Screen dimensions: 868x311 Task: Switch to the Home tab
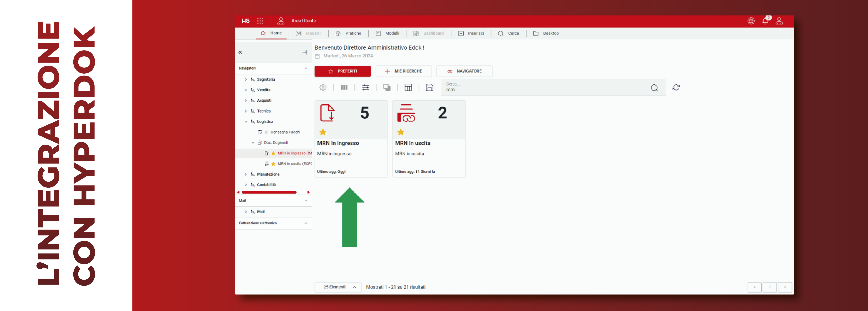point(271,33)
